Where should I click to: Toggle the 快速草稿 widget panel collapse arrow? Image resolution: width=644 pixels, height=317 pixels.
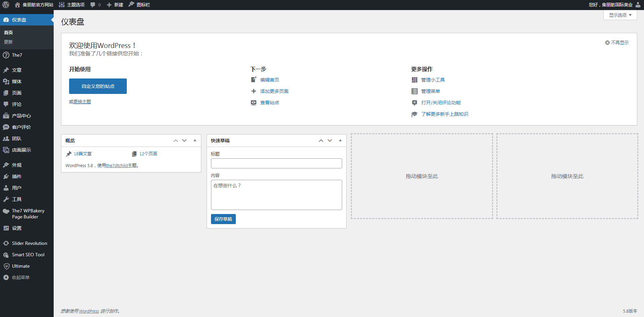click(x=340, y=141)
